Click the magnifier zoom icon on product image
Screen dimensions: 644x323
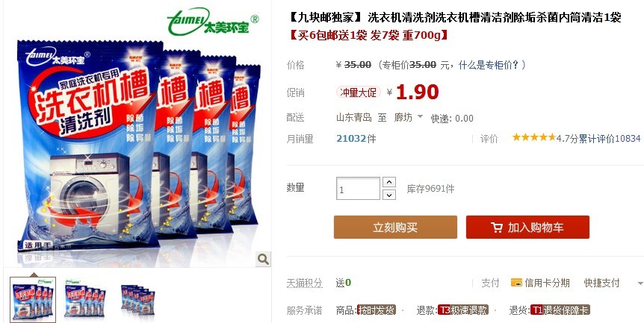point(263,259)
